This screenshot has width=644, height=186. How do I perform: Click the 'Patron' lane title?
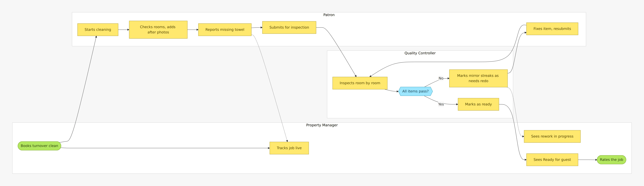(x=329, y=15)
